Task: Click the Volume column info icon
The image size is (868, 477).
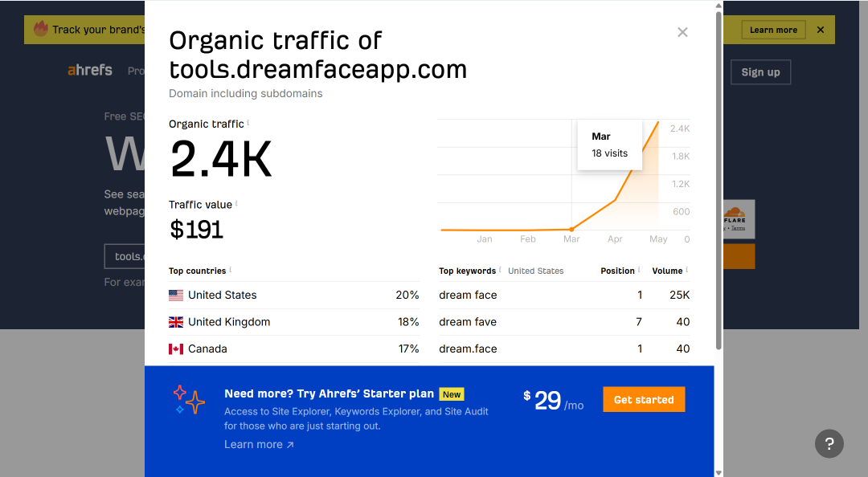Action: [x=687, y=270]
